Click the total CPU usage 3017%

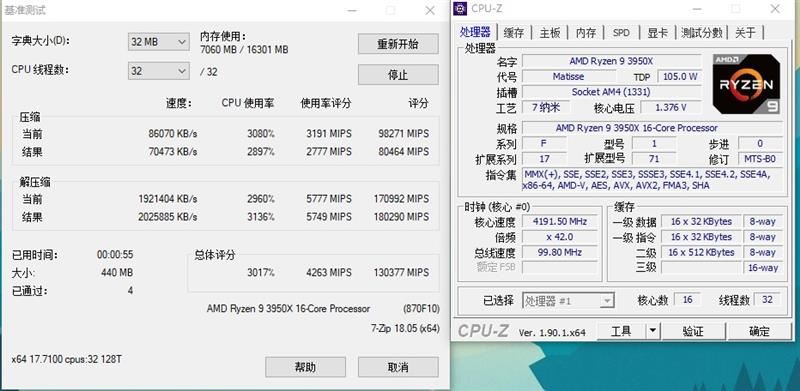(x=261, y=273)
